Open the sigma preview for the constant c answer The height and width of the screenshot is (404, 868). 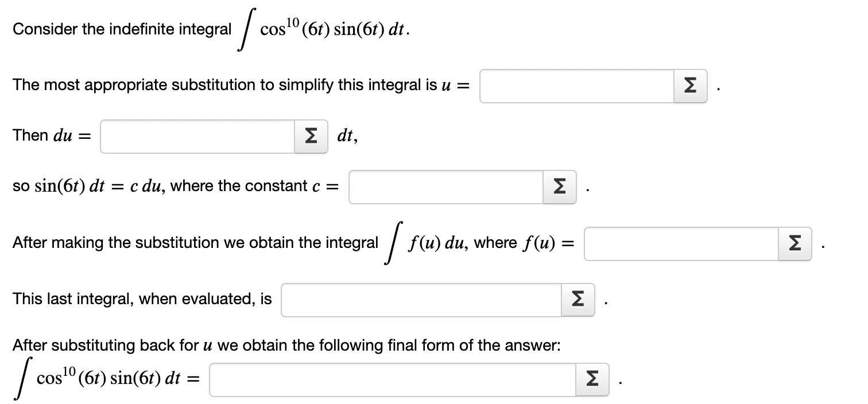click(x=560, y=187)
